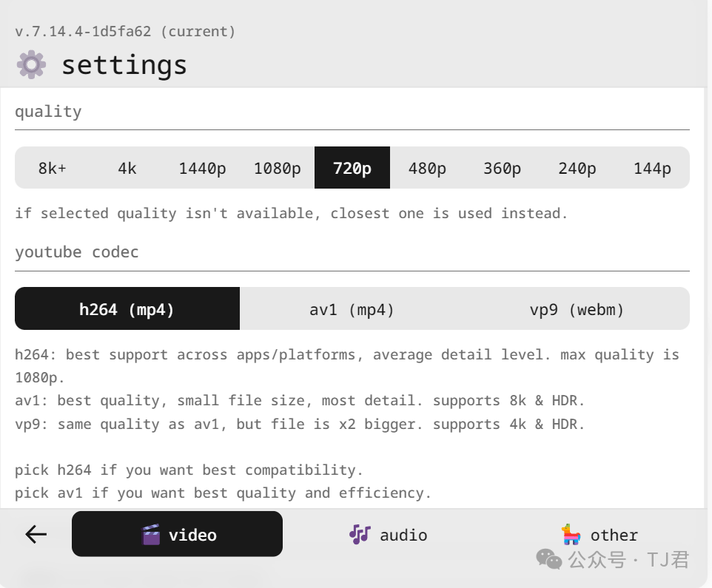Set quality to 1440p
Image resolution: width=712 pixels, height=588 pixels.
pos(202,168)
